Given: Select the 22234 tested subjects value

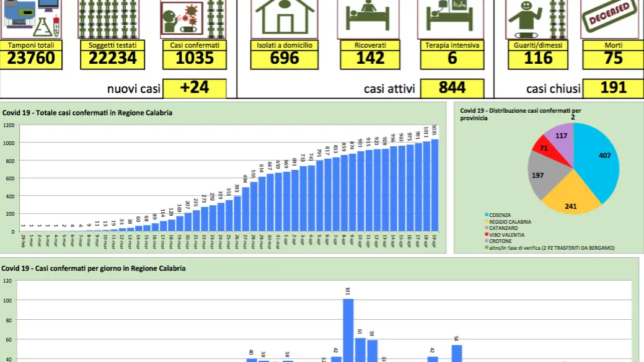Looking at the screenshot, I should click(x=113, y=59).
